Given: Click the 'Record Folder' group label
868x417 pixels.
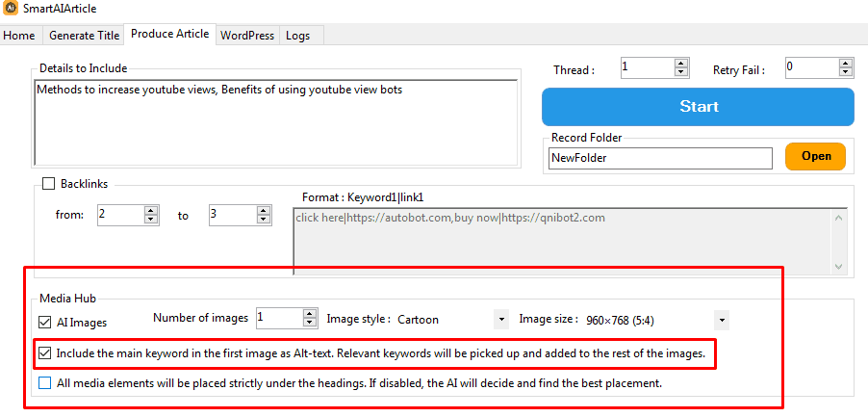Looking at the screenshot, I should pyautogui.click(x=586, y=138).
